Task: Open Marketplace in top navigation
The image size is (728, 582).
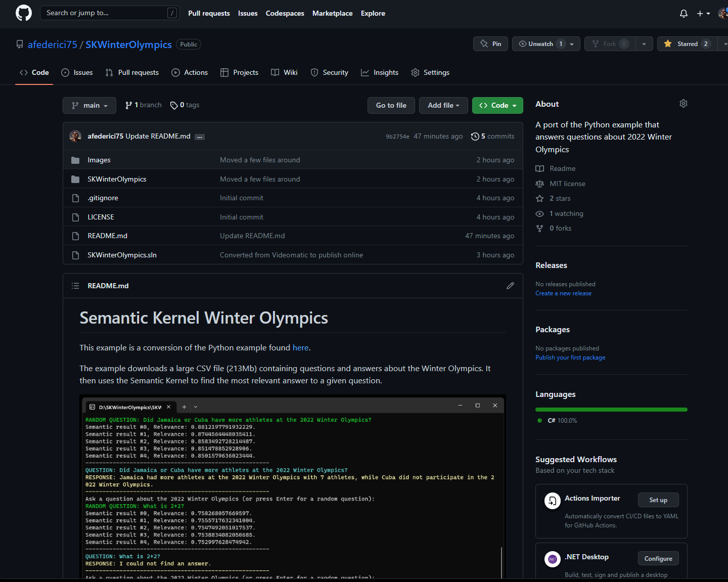Action: click(x=332, y=14)
